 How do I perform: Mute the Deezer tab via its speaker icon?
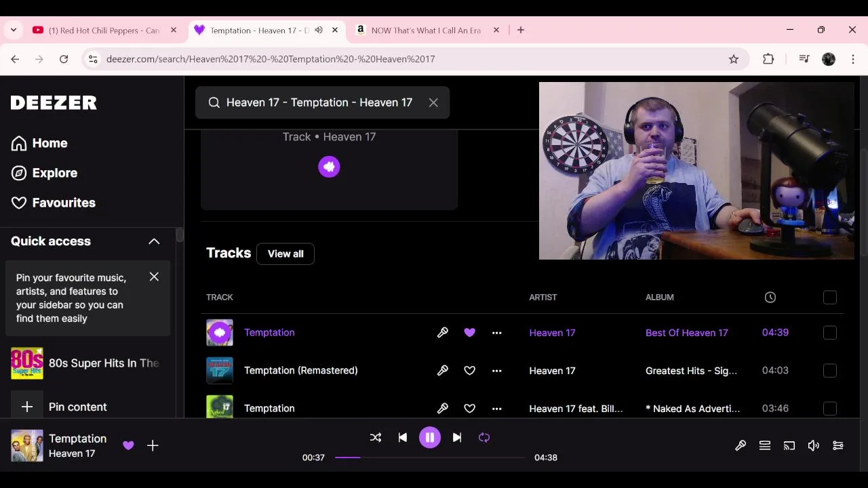click(319, 30)
